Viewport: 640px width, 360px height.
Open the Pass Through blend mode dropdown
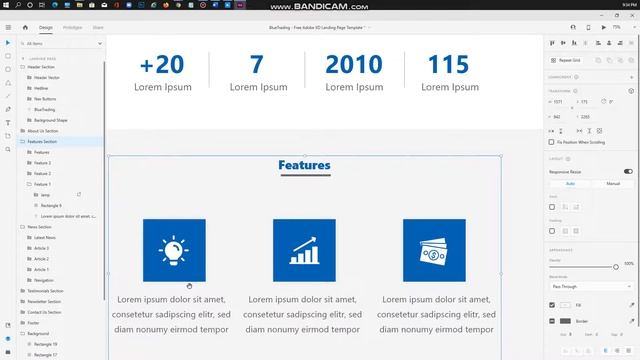(x=591, y=287)
